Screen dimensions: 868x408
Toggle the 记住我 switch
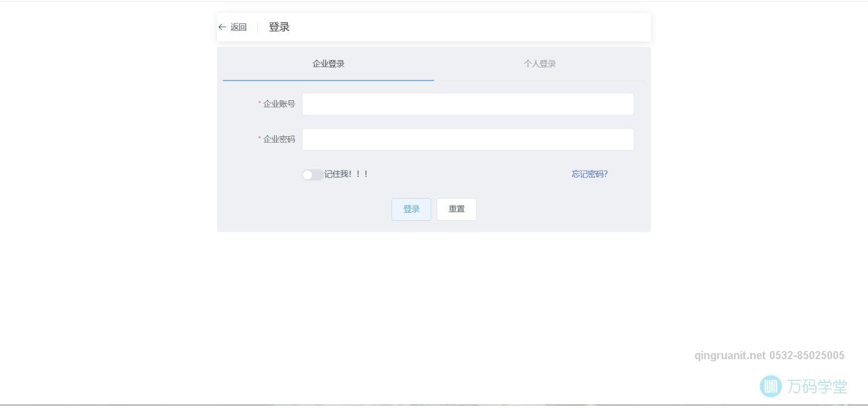pyautogui.click(x=312, y=175)
